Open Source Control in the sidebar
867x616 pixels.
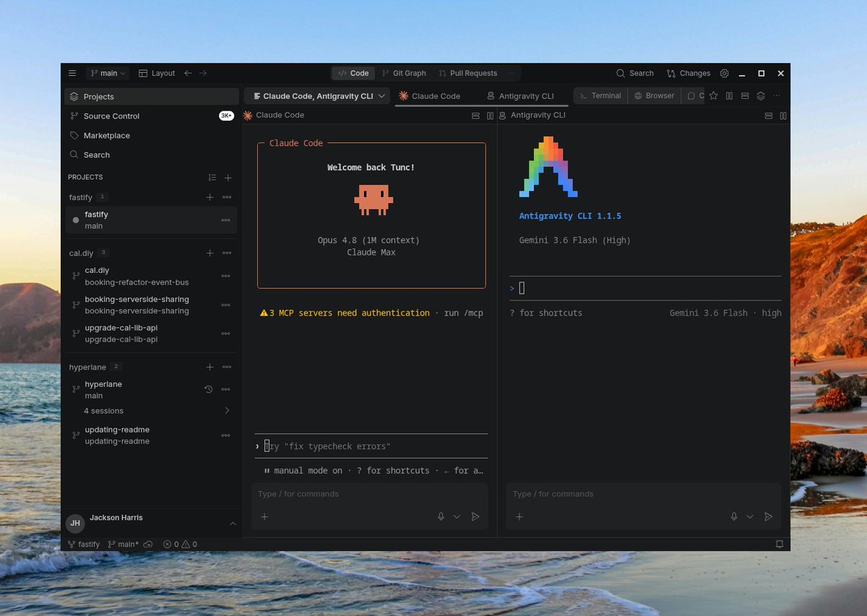[x=151, y=116]
